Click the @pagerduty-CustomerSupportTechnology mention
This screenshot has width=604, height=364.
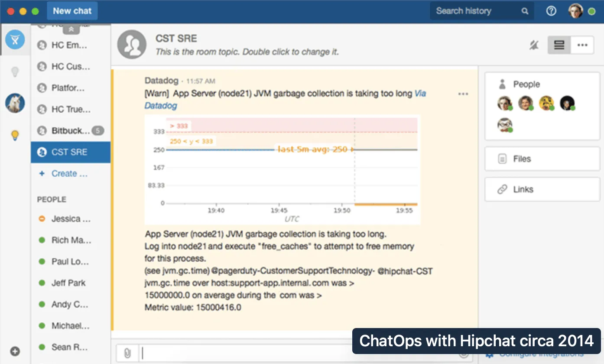click(x=293, y=271)
